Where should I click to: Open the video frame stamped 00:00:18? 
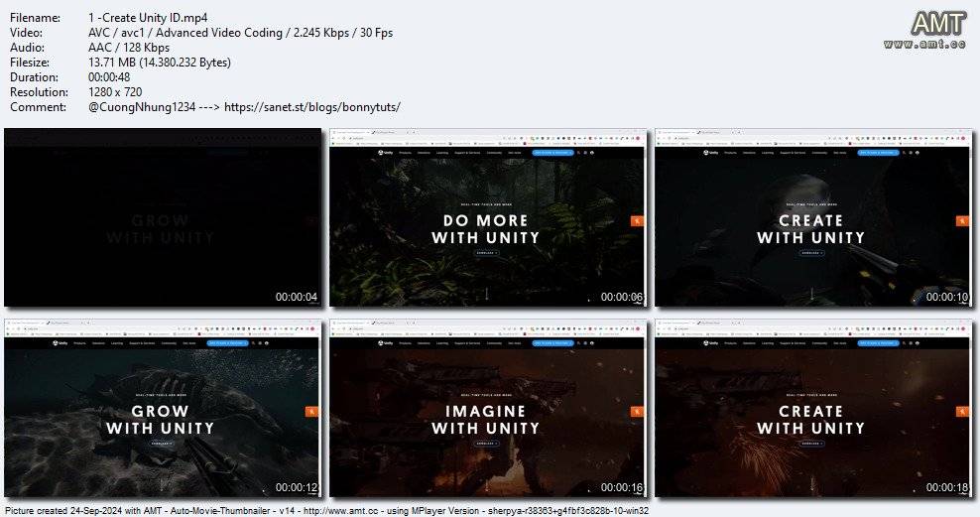pyautogui.click(x=812, y=408)
